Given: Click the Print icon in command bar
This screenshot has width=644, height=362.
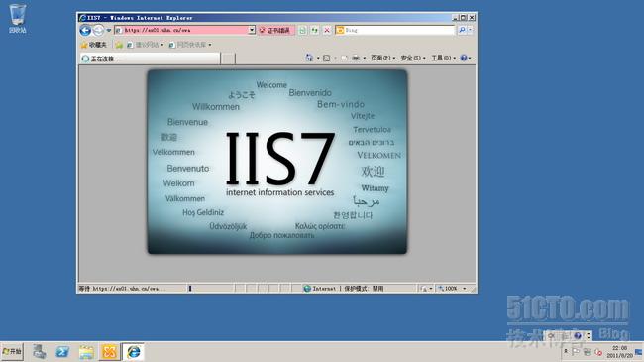Looking at the screenshot, I should (x=356, y=58).
